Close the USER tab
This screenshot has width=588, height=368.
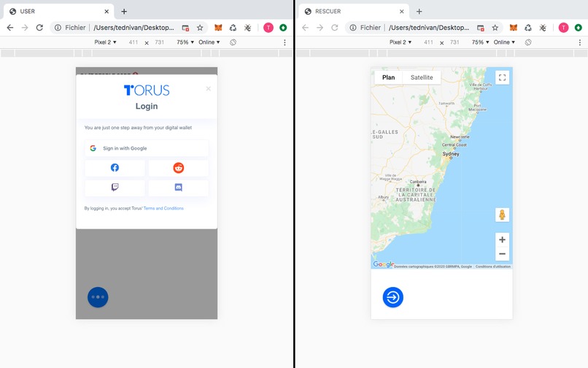coord(107,11)
